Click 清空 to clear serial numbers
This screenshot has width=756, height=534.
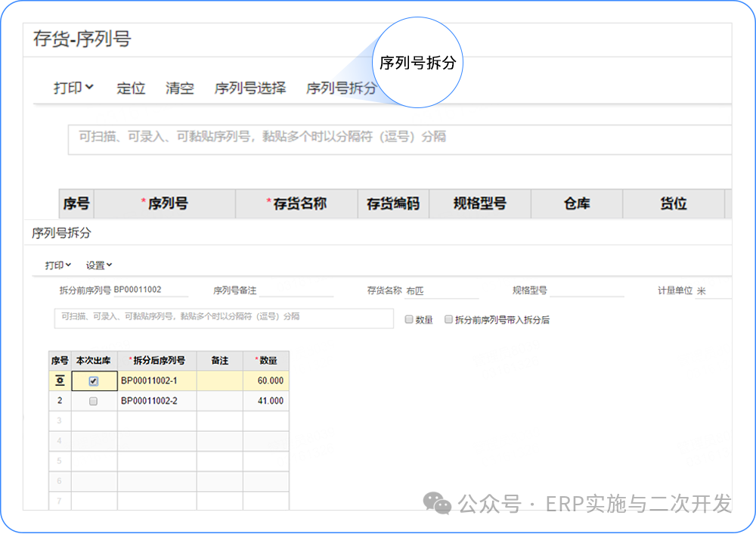pos(180,88)
